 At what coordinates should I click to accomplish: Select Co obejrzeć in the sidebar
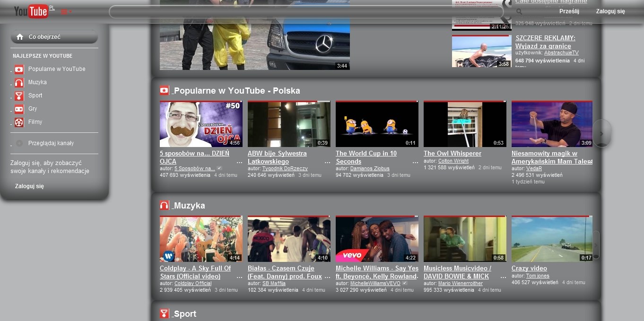pyautogui.click(x=54, y=37)
